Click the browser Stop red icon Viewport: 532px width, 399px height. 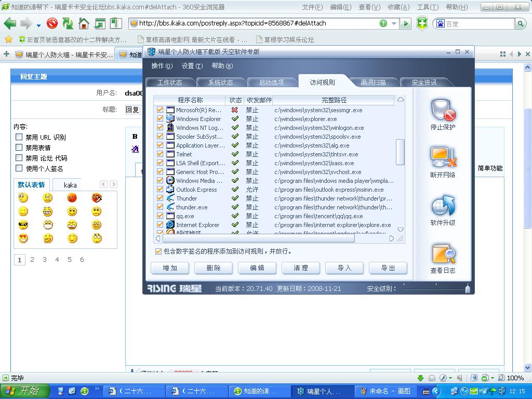point(52,23)
